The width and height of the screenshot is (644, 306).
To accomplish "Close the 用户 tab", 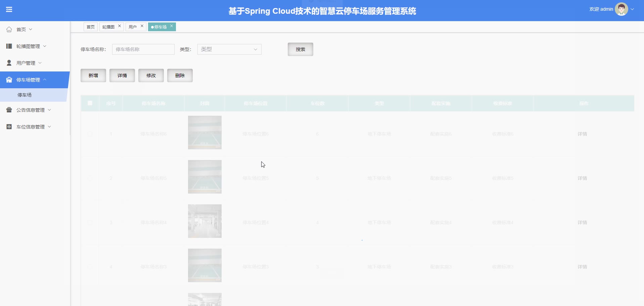I will 142,26.
